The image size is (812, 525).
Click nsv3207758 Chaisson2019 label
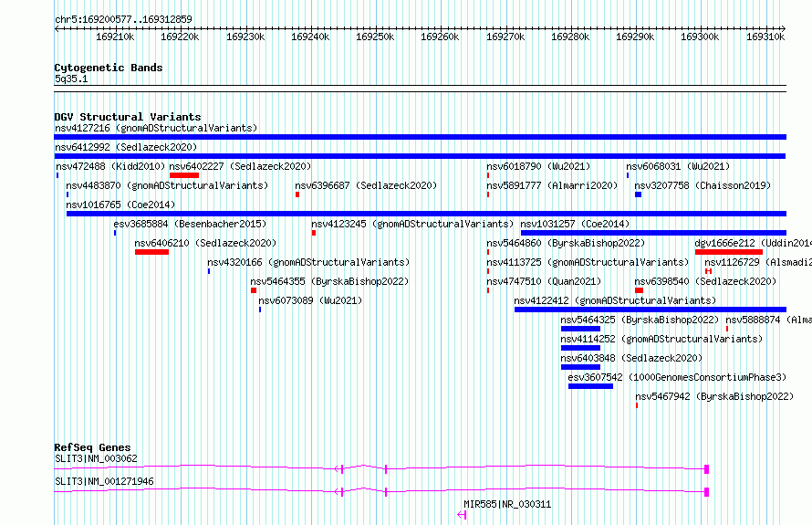(703, 185)
